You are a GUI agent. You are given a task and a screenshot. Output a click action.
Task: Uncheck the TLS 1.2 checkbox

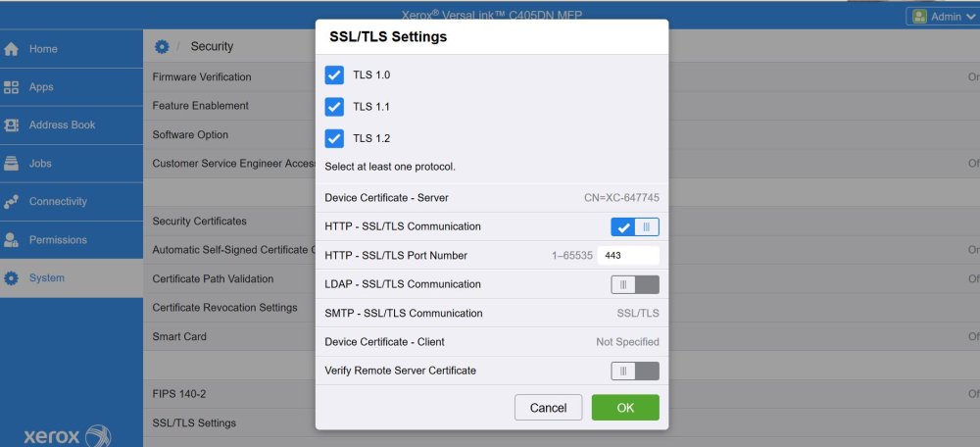coord(334,138)
